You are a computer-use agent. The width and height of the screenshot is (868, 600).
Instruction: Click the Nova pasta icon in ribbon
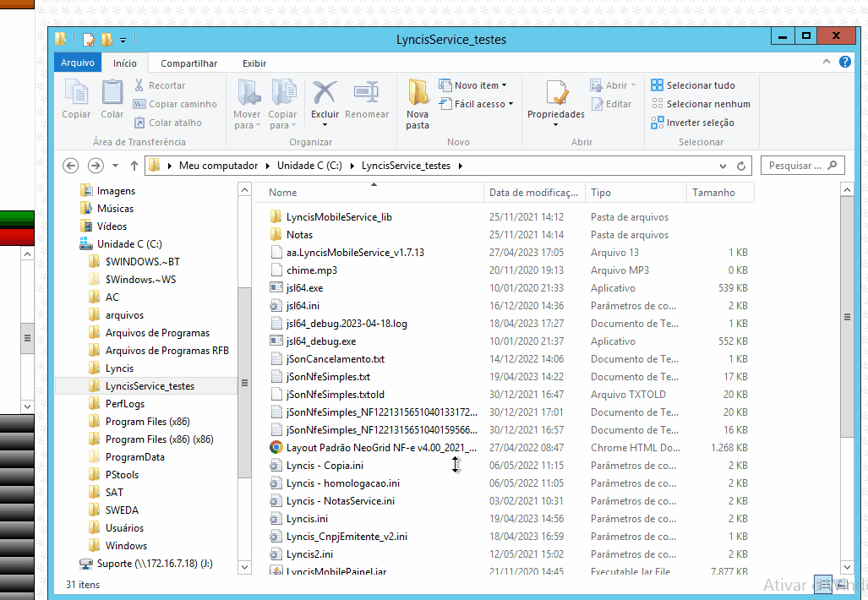[x=418, y=93]
